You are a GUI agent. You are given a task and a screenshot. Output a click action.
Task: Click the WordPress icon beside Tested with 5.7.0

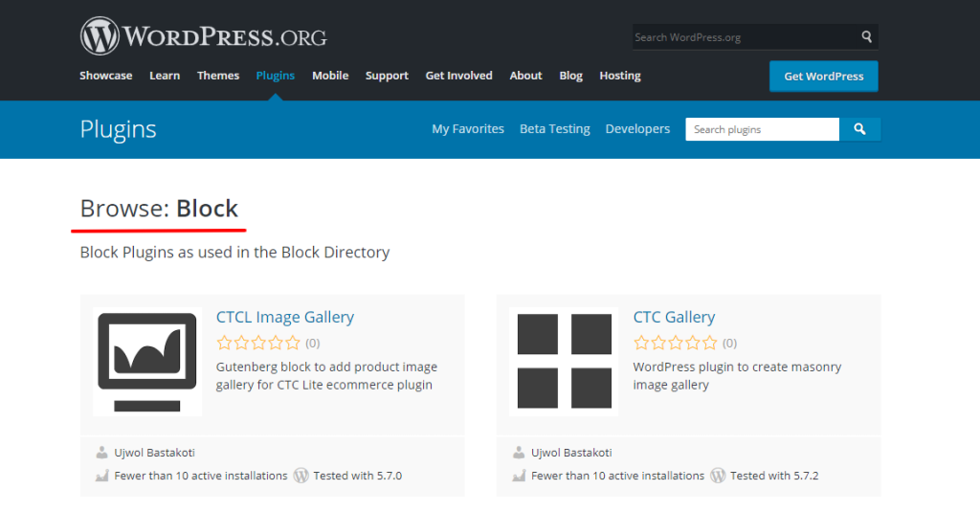(301, 476)
